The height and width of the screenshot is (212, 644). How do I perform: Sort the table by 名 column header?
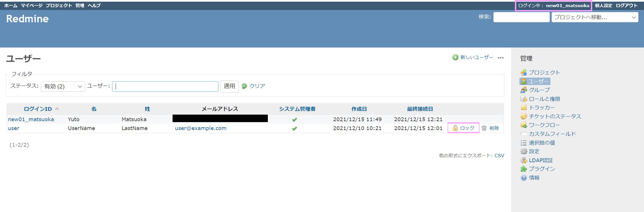click(94, 109)
